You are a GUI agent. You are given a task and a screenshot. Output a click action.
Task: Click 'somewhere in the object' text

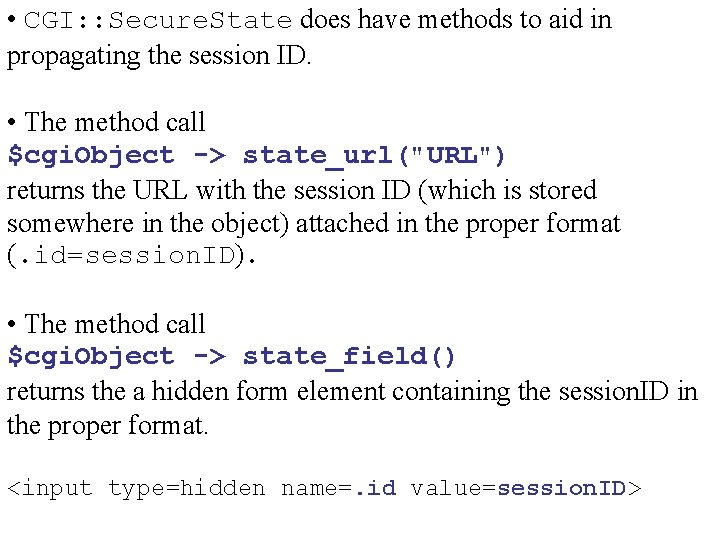[147, 225]
